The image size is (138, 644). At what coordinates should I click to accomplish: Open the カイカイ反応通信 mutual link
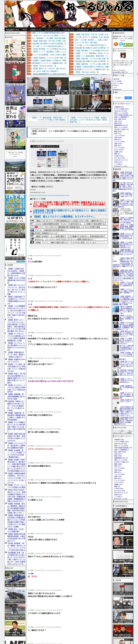117,81
